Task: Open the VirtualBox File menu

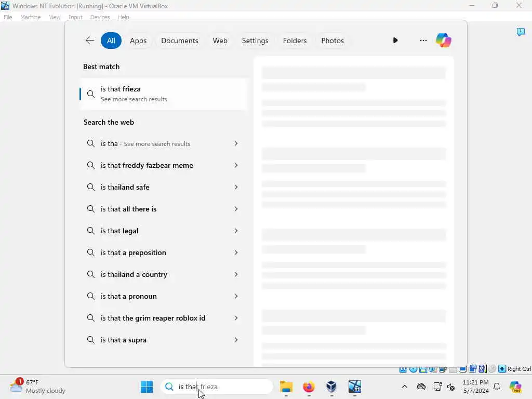Action: (x=8, y=17)
